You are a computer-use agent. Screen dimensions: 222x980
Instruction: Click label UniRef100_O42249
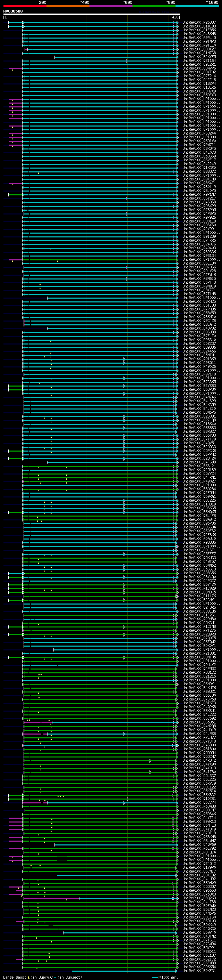(199, 164)
